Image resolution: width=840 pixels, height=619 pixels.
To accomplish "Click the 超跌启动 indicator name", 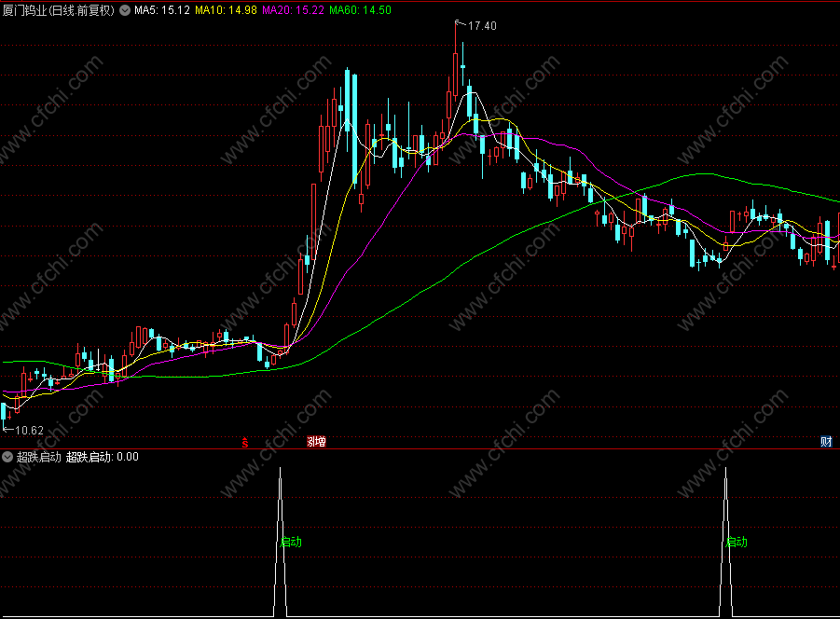I will click(38, 457).
